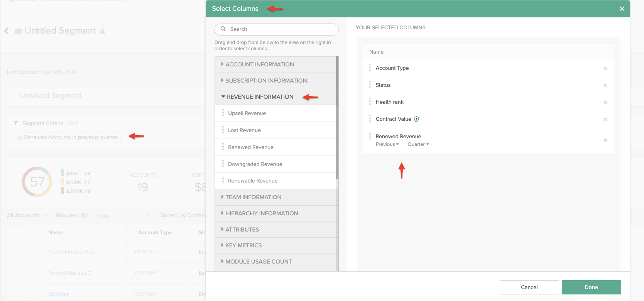Remove Account Type from selected columns

tap(605, 68)
